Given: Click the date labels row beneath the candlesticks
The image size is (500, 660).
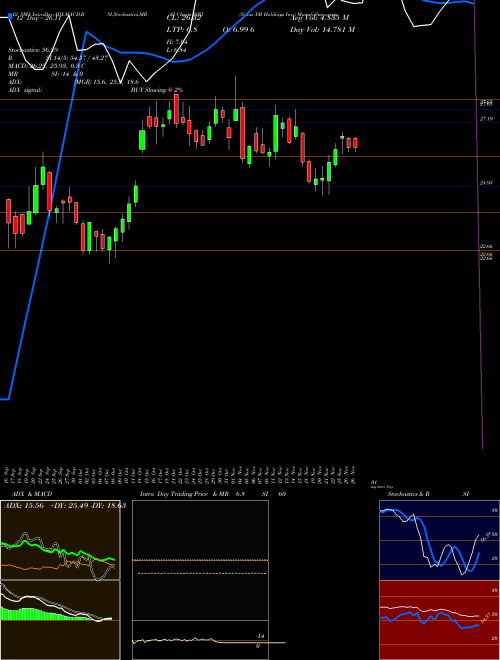Looking at the screenshot, I should (182, 476).
